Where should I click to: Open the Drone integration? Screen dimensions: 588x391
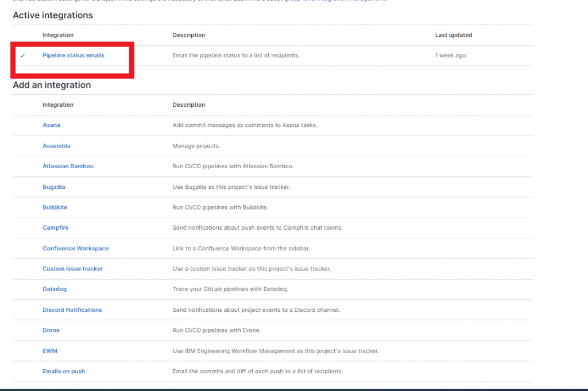pos(51,330)
